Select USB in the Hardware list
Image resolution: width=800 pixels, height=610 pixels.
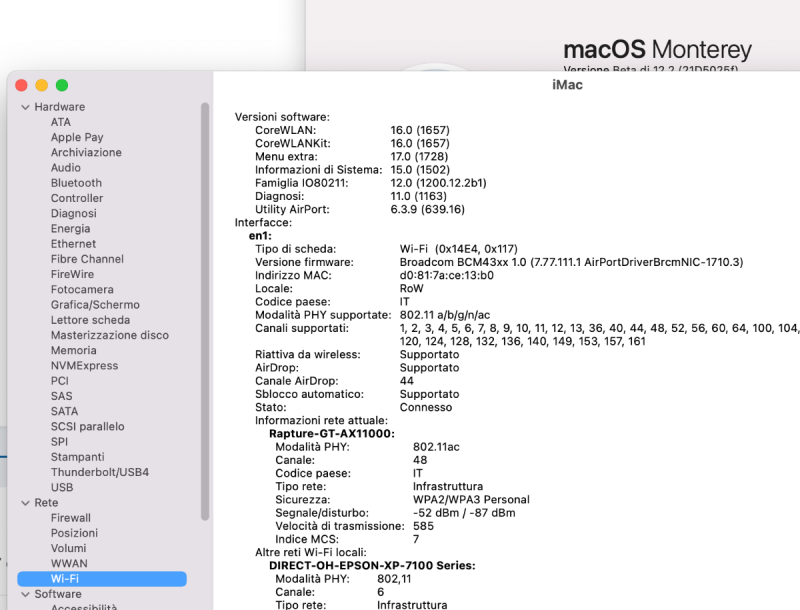point(62,488)
